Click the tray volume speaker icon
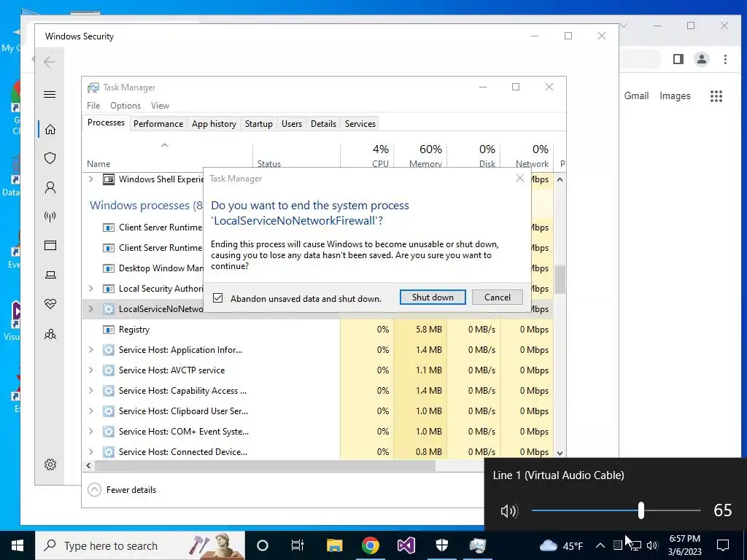The width and height of the screenshot is (747, 560). (652, 545)
